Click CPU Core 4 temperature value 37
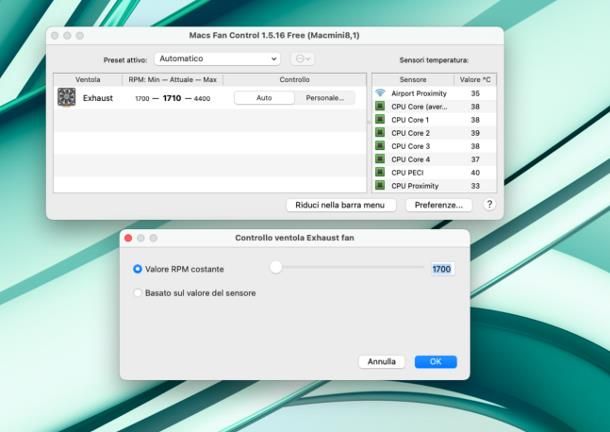Image resolution: width=610 pixels, height=432 pixels. coord(475,160)
